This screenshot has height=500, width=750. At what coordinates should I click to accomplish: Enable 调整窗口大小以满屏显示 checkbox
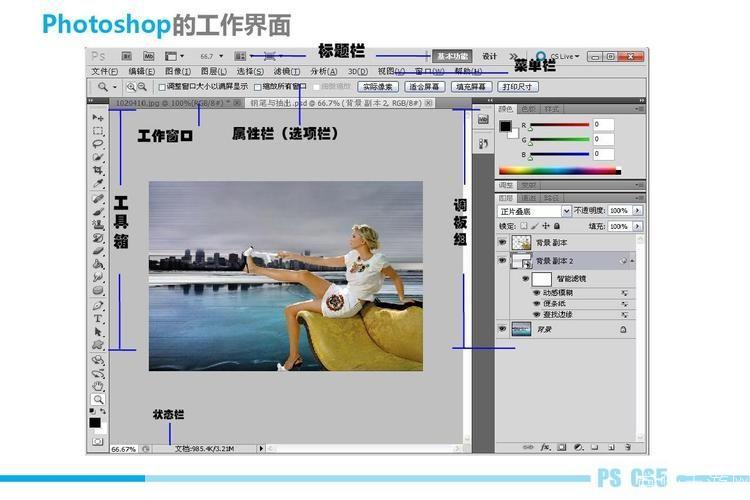162,87
